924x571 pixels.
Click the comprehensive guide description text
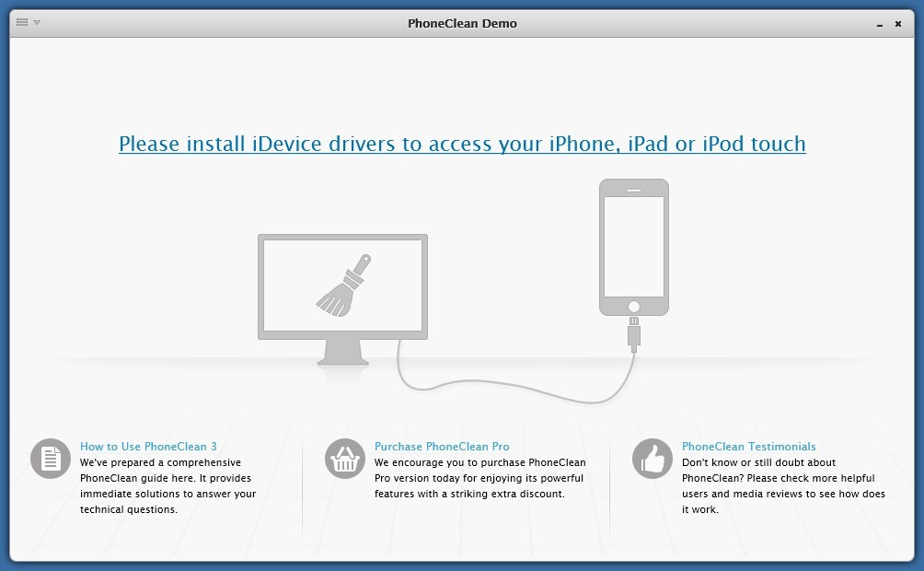pyautogui.click(x=167, y=486)
